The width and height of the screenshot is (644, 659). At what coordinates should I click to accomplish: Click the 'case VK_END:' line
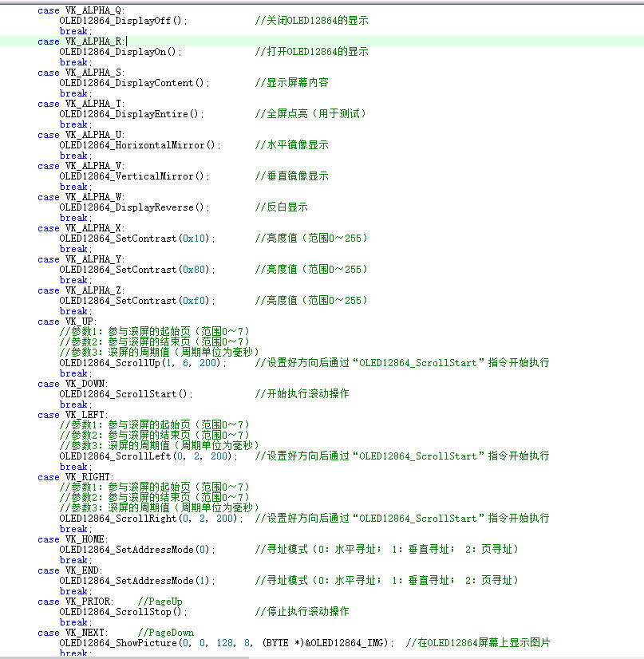(70, 570)
